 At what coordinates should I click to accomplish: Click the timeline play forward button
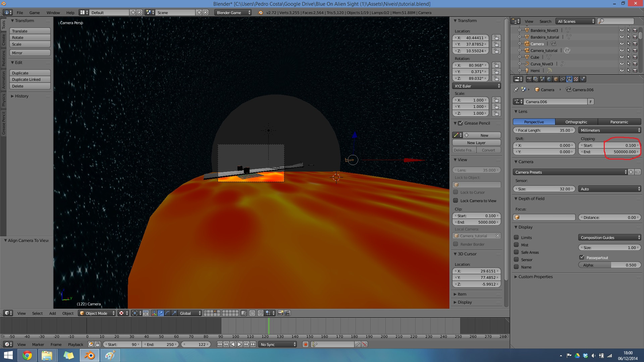click(x=239, y=344)
